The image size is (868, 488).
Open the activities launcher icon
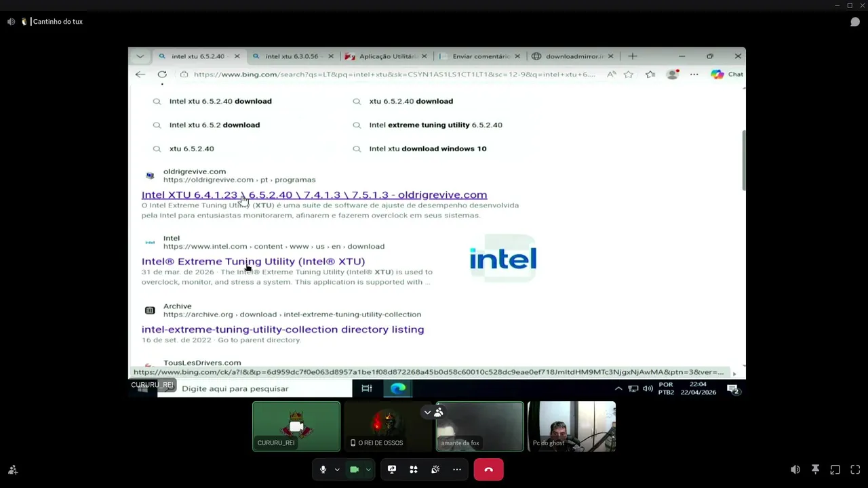pyautogui.click(x=414, y=469)
